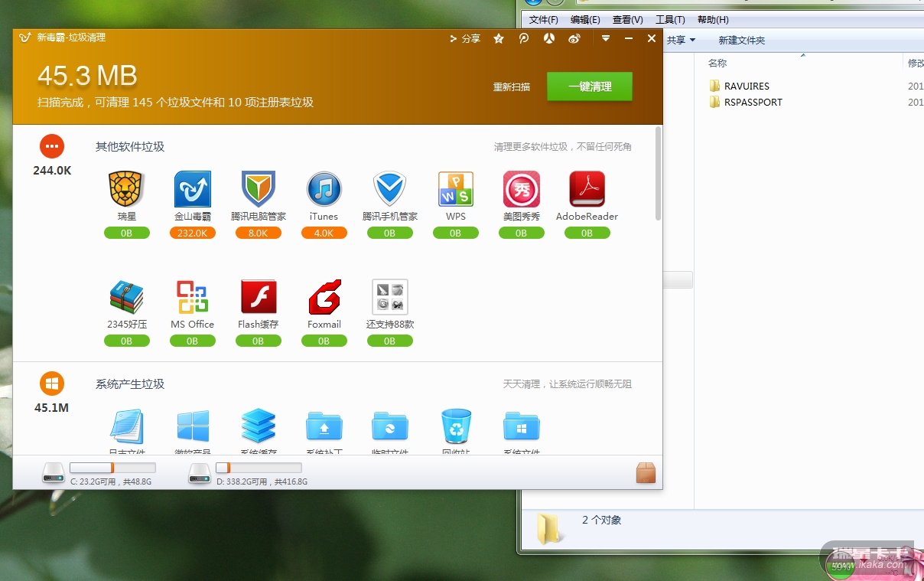This screenshot has height=581, width=924.
Task: Click the 2 个对象 status text in Explorer
Action: tap(602, 520)
